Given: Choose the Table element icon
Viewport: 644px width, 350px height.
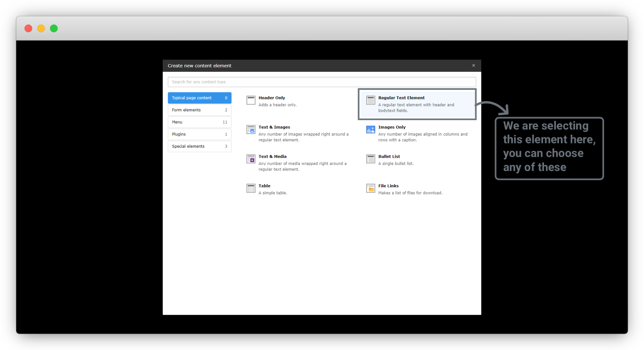Looking at the screenshot, I should 251,188.
